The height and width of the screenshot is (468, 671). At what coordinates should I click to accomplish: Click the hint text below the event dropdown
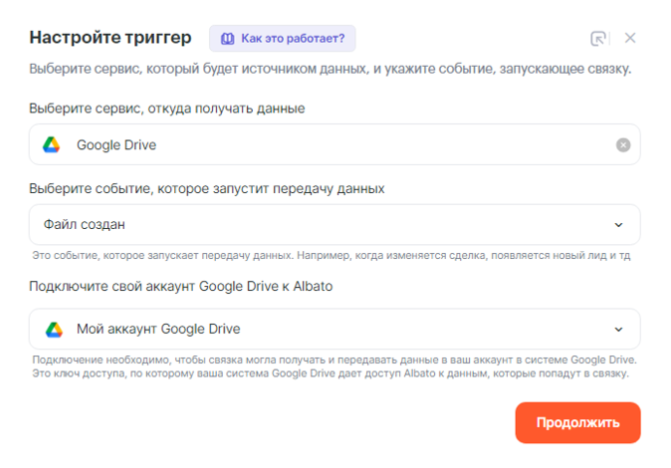[x=330, y=256]
